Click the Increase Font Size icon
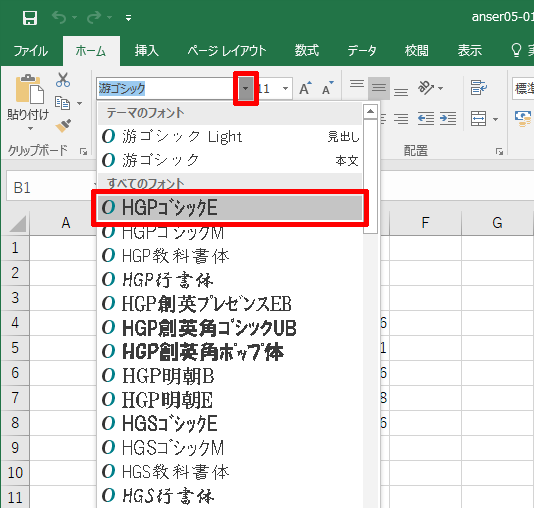The height and width of the screenshot is (508, 534). pos(305,89)
